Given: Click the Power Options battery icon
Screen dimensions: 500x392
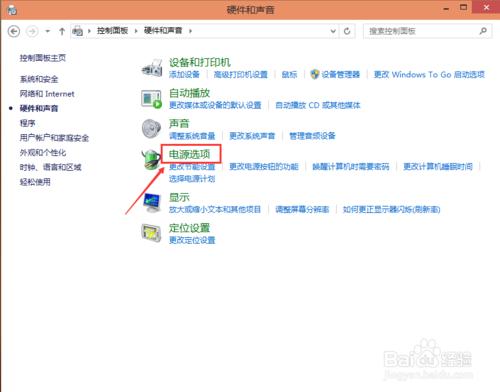Looking at the screenshot, I should click(151, 160).
